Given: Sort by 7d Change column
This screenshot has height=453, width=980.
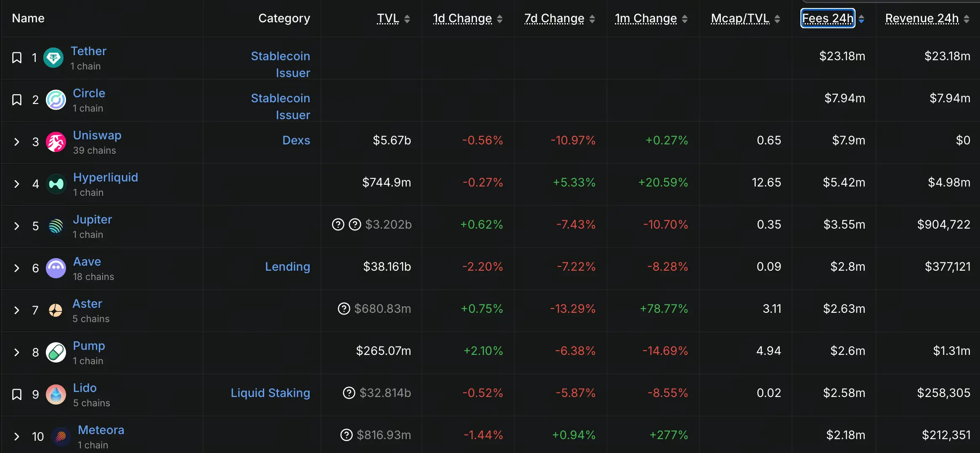Looking at the screenshot, I should pyautogui.click(x=554, y=19).
